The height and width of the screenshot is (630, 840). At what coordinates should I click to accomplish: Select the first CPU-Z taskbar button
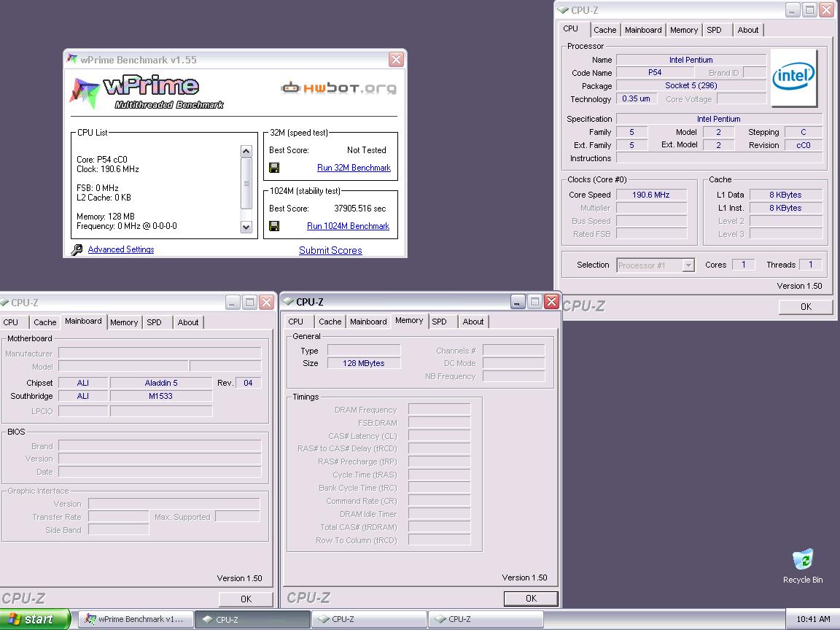[252, 619]
